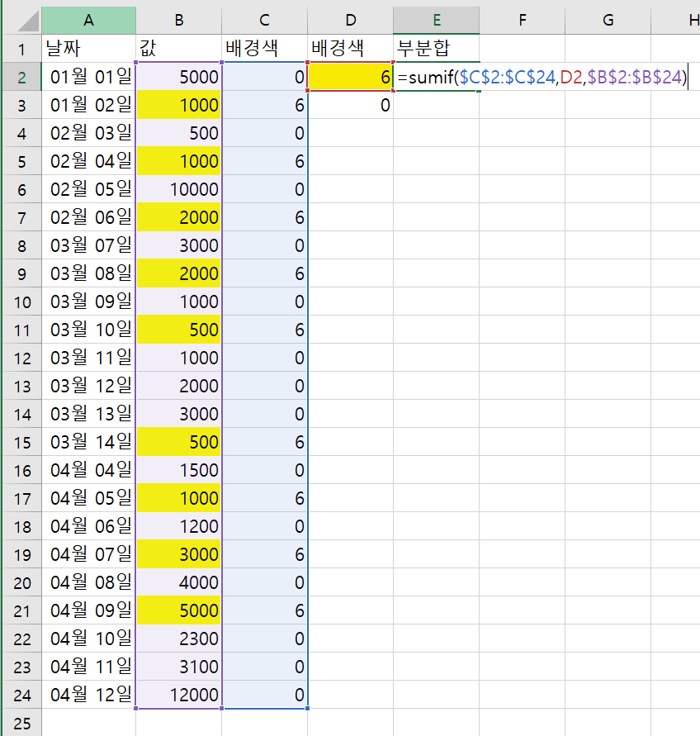This screenshot has height=736, width=700.
Task: Click value cell 1200 in row 18
Action: click(179, 526)
